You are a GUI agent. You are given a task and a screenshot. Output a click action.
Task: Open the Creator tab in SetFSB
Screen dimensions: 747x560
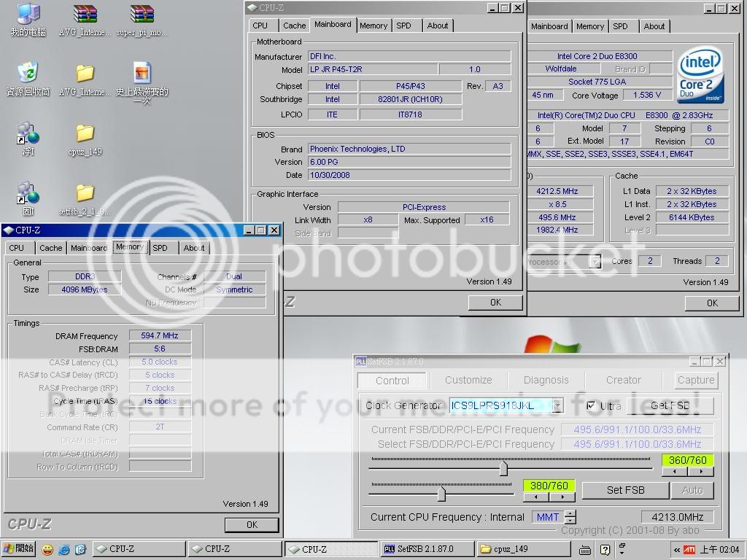pyautogui.click(x=624, y=380)
